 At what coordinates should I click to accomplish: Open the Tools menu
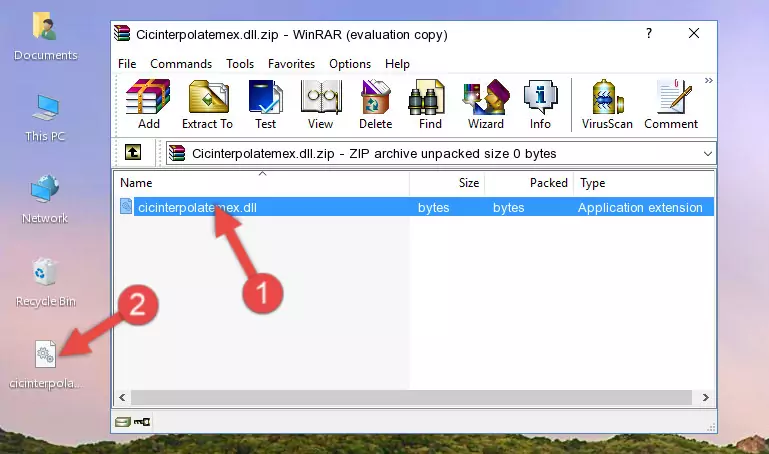click(x=240, y=64)
